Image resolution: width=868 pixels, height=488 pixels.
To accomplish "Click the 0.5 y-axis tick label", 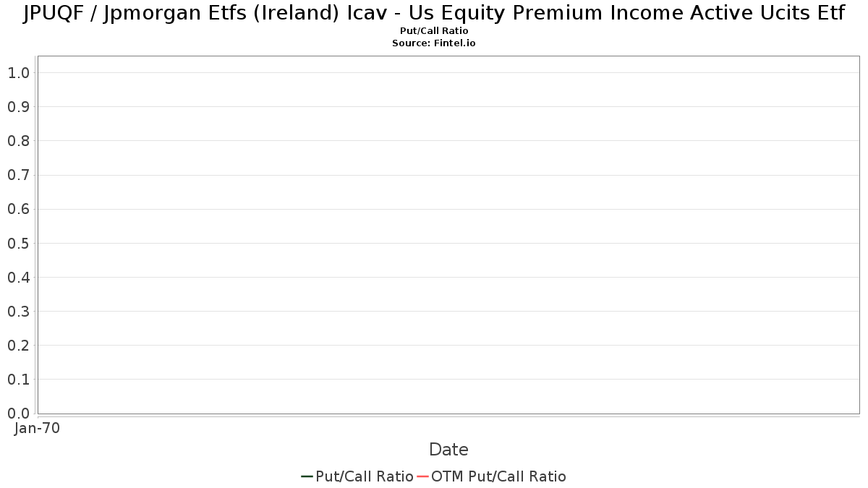I will tap(18, 244).
